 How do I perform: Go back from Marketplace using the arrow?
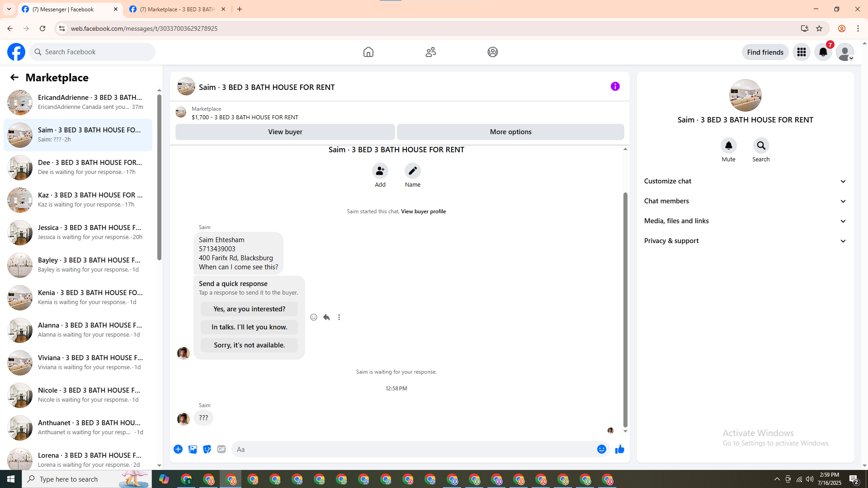click(x=14, y=77)
